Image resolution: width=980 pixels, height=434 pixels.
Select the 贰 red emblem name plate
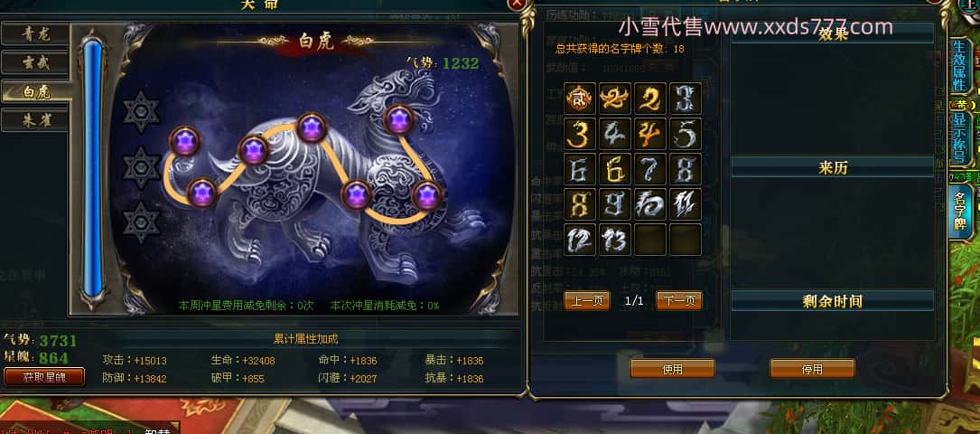579,99
